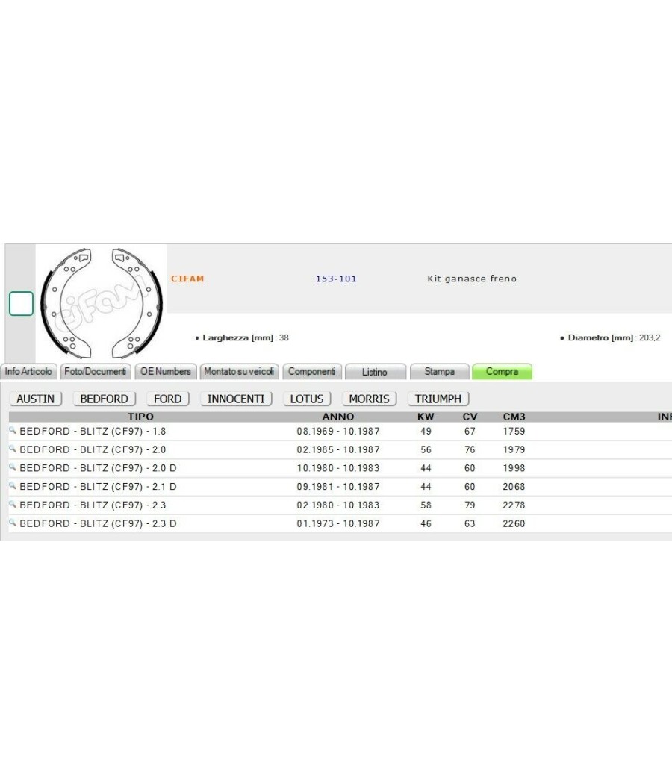Click the CIFAM brand name
Screen dimensions: 672x784
pyautogui.click(x=187, y=279)
